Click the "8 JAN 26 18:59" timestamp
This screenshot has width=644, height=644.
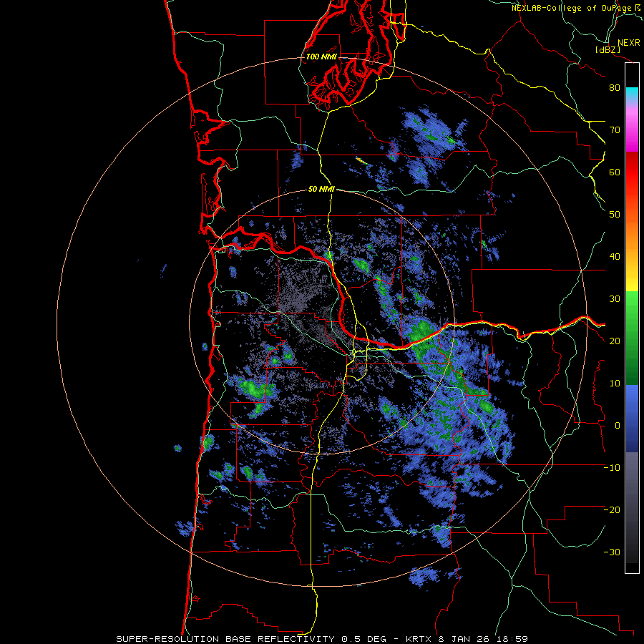click(484, 639)
